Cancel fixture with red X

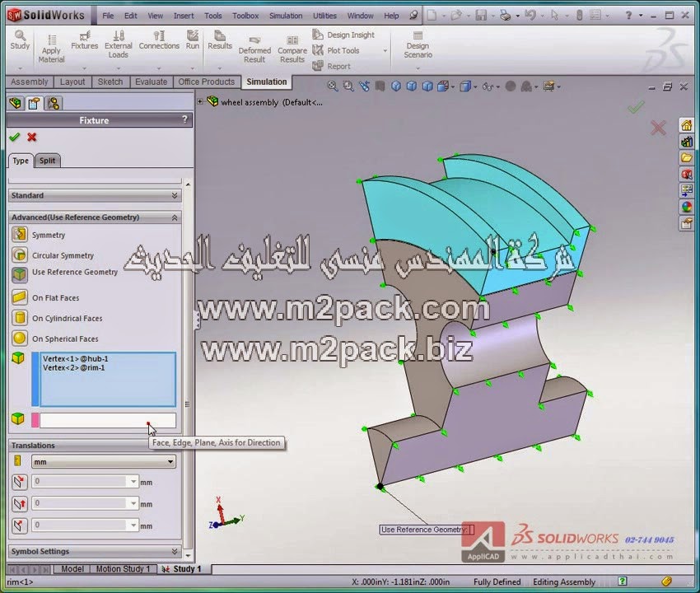point(31,137)
